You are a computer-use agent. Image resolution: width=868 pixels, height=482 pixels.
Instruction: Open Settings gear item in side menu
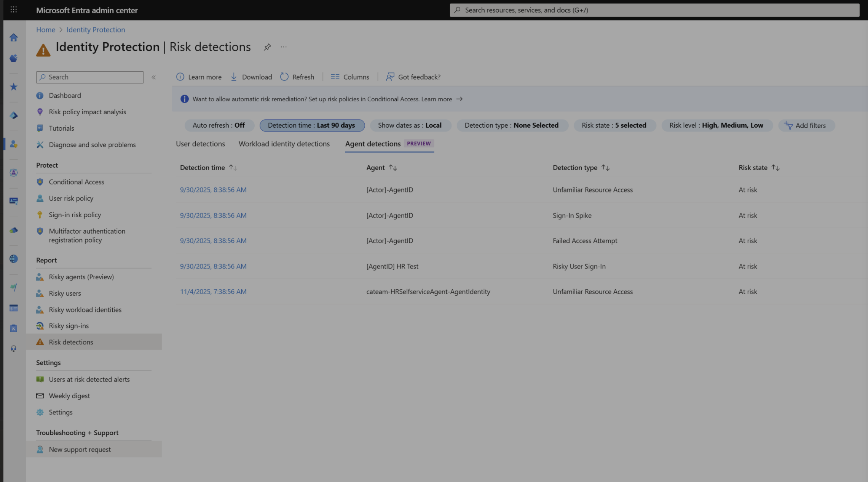[x=61, y=412]
